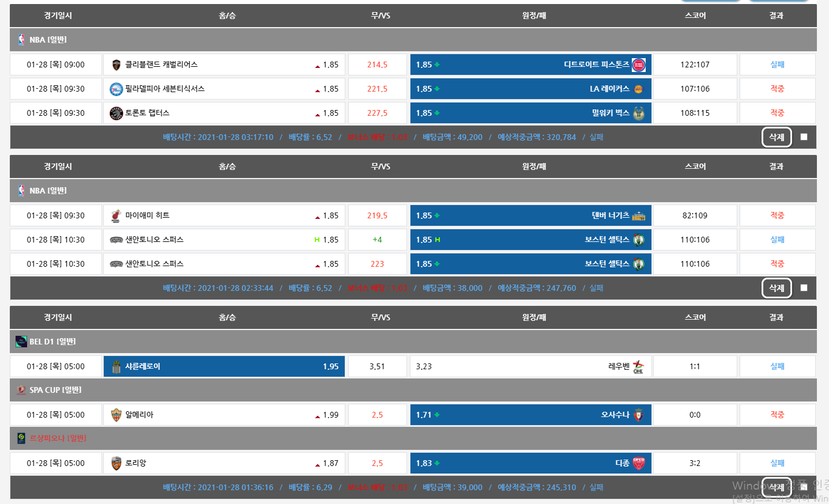The width and height of the screenshot is (829, 504).
Task: Click the Milwaukee Bucks logo icon
Action: [639, 113]
